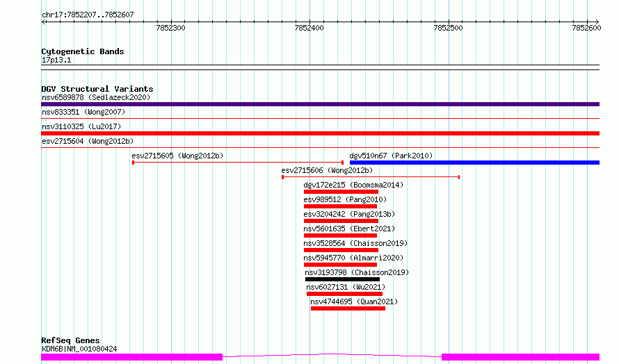Open variant esv2715604 (Wong2012b) label

pos(88,141)
